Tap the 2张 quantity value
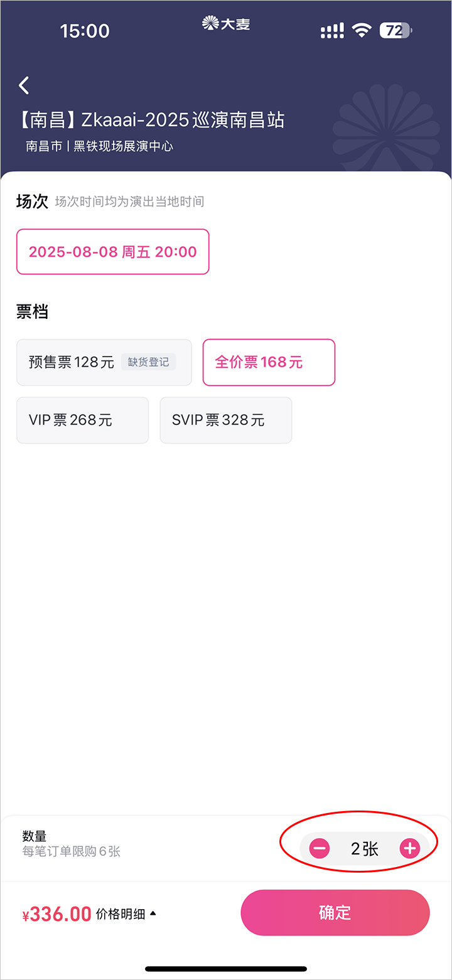The height and width of the screenshot is (980, 452). click(x=364, y=849)
